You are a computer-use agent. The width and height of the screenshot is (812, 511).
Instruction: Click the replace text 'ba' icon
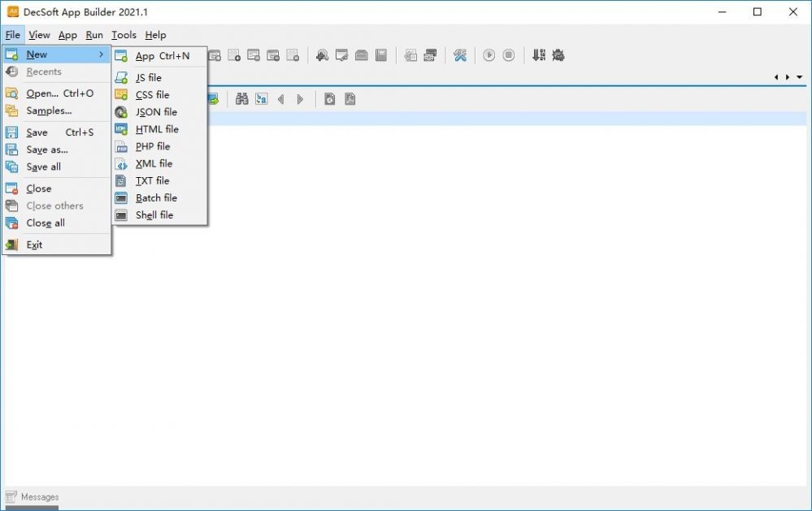pyautogui.click(x=262, y=99)
